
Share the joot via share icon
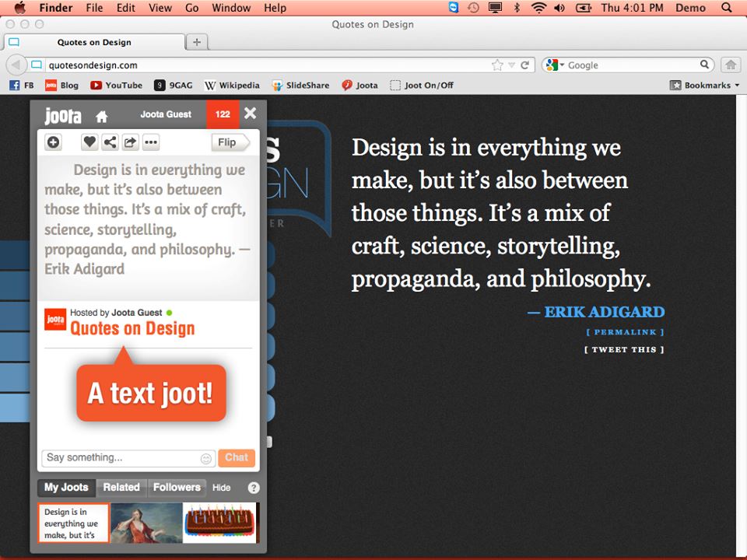[110, 142]
